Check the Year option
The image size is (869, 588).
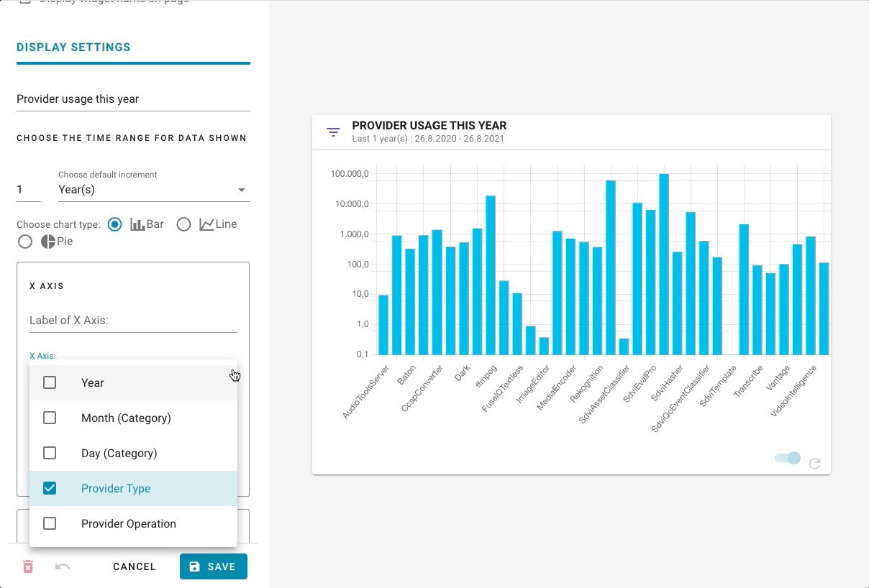tap(50, 382)
